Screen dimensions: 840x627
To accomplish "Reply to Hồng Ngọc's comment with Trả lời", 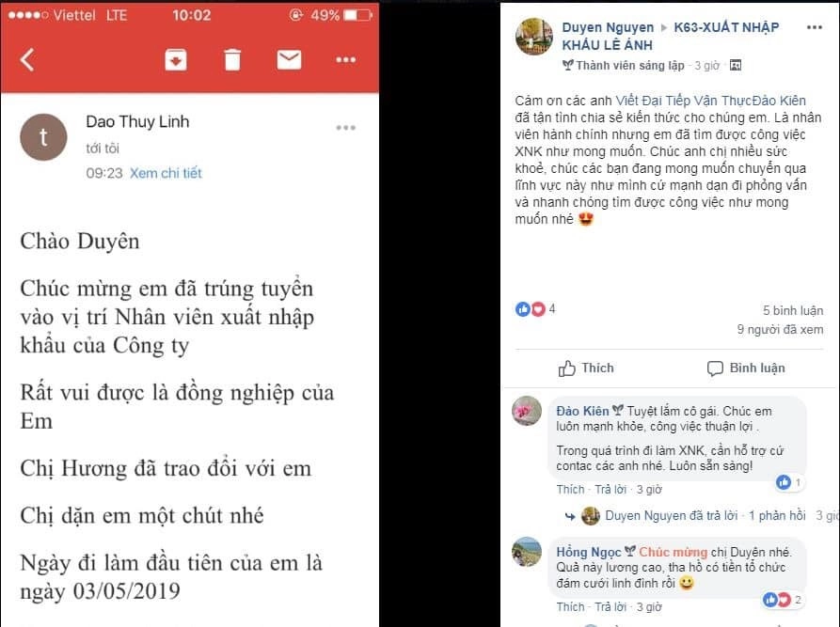I will pyautogui.click(x=610, y=606).
